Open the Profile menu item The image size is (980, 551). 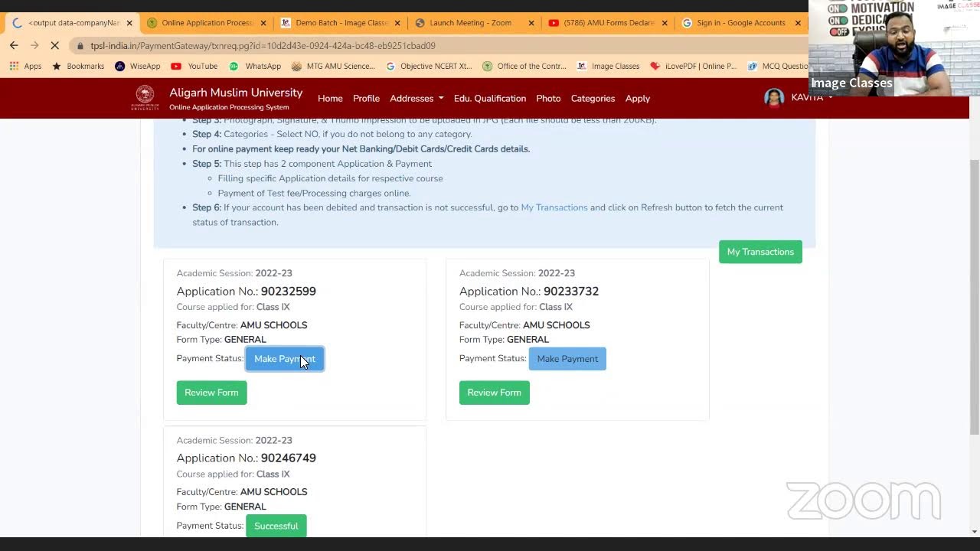pos(366,99)
